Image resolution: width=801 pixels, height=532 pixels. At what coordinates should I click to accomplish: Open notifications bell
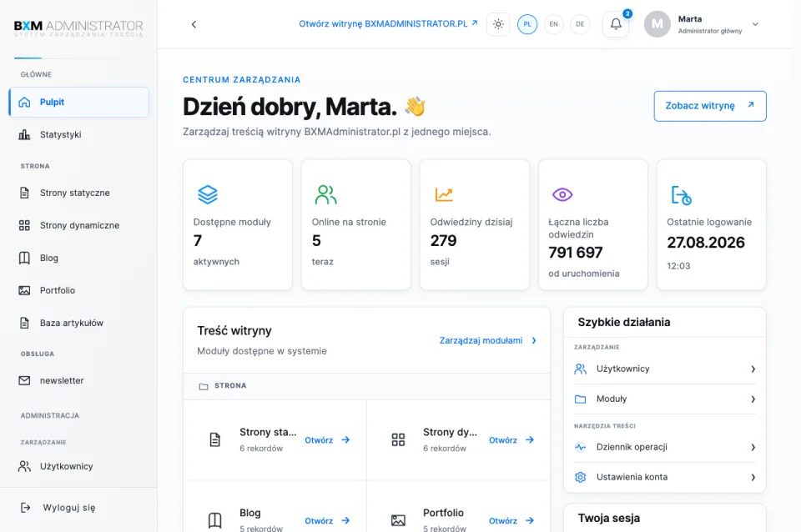click(616, 24)
